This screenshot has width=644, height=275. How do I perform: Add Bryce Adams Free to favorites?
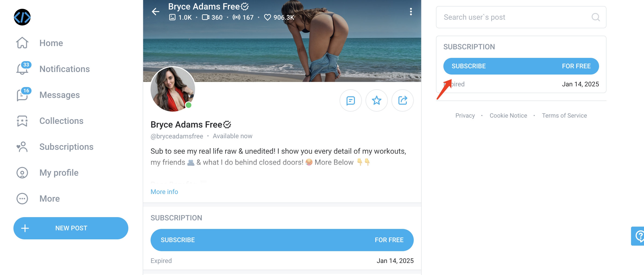376,100
